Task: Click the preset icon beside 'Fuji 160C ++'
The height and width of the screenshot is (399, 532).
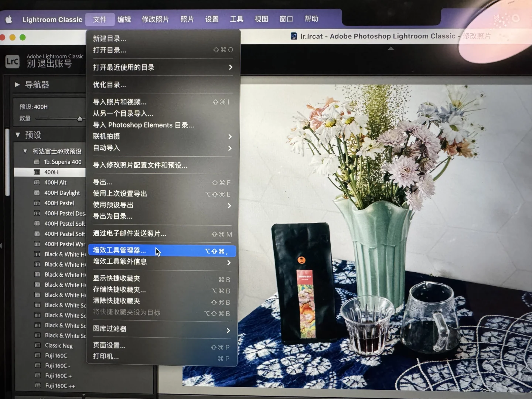Action: [x=37, y=385]
